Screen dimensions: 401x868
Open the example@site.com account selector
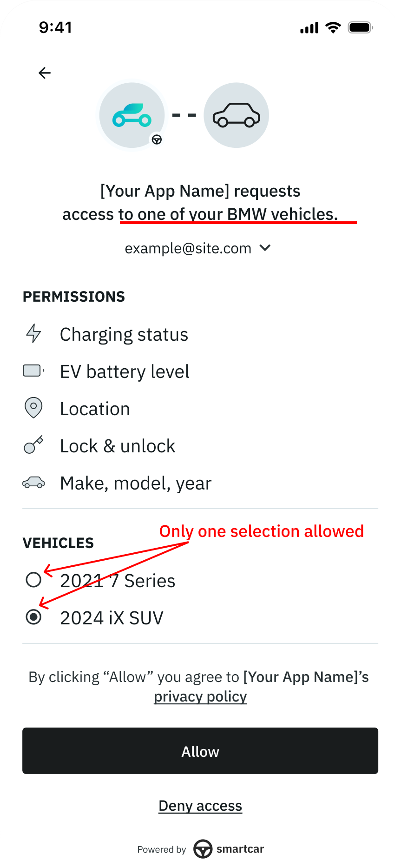tap(188, 248)
